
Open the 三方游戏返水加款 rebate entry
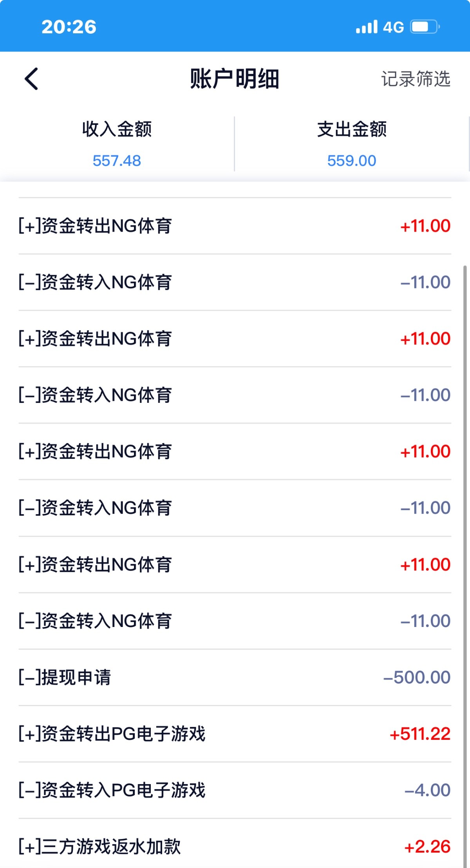tap(100, 846)
